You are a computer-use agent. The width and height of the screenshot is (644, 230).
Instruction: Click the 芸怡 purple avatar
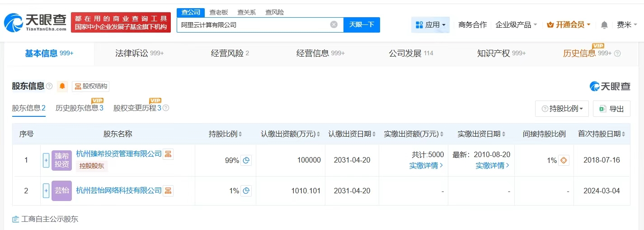(x=61, y=191)
